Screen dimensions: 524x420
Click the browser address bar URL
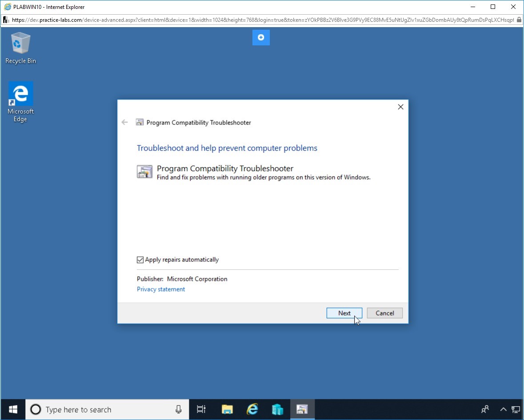point(263,20)
